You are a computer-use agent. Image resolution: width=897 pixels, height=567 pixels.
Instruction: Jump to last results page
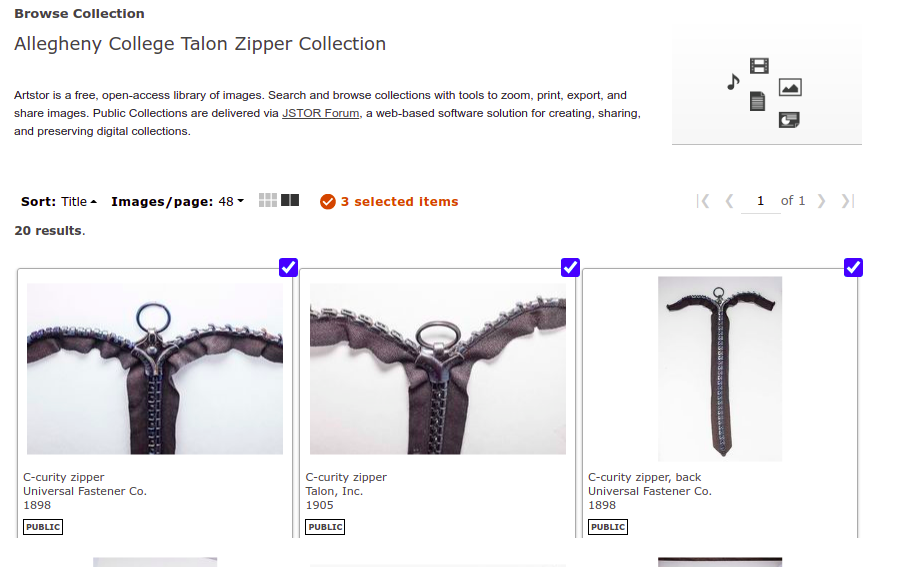point(847,201)
